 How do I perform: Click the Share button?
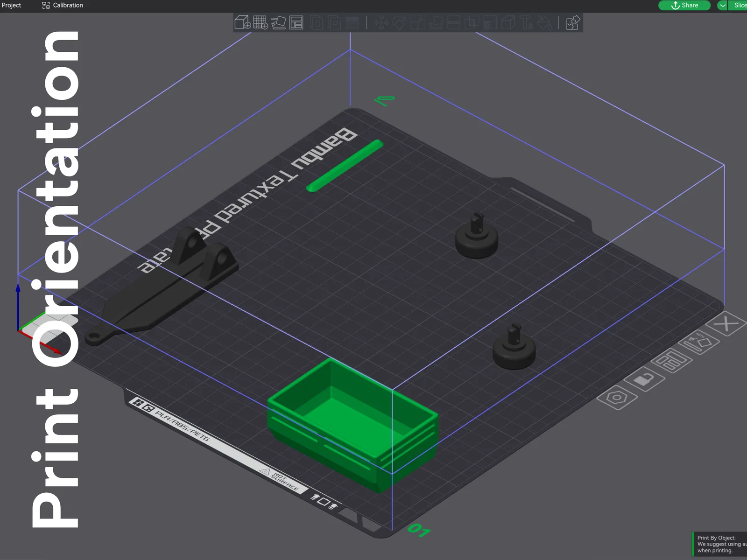(684, 5)
